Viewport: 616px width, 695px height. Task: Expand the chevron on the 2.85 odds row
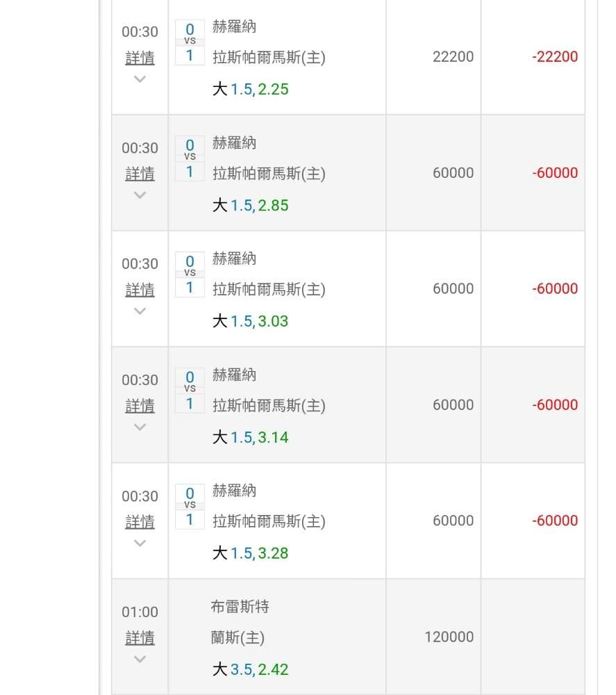140,195
